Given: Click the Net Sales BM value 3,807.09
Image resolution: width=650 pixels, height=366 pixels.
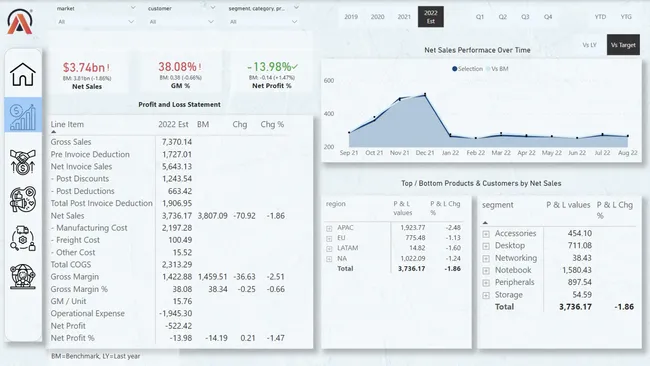Looking at the screenshot, I should pyautogui.click(x=213, y=216).
